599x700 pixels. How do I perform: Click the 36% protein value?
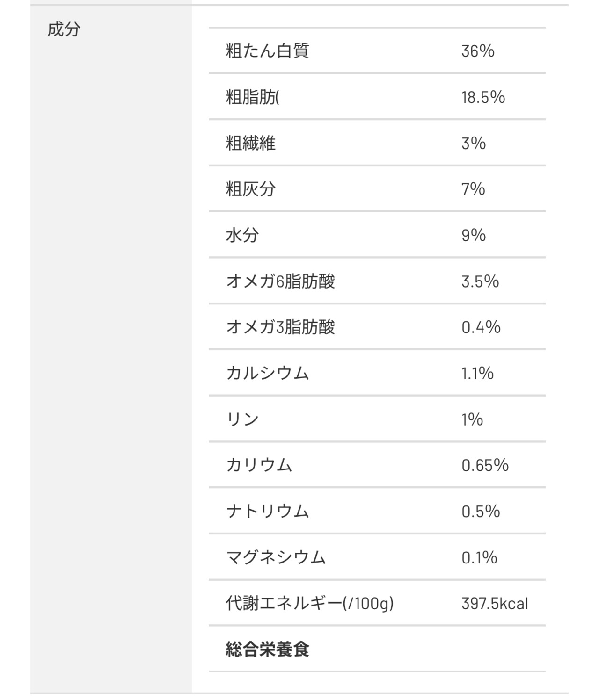click(x=478, y=51)
